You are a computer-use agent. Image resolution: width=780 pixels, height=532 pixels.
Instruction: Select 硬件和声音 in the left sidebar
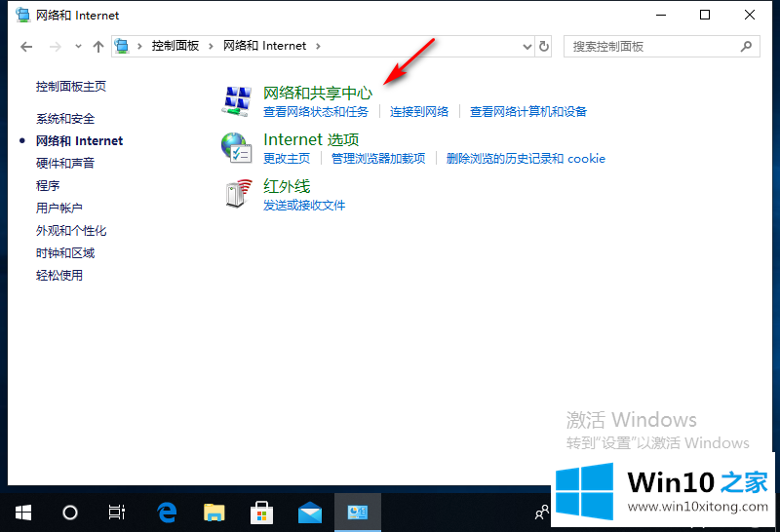coord(65,164)
